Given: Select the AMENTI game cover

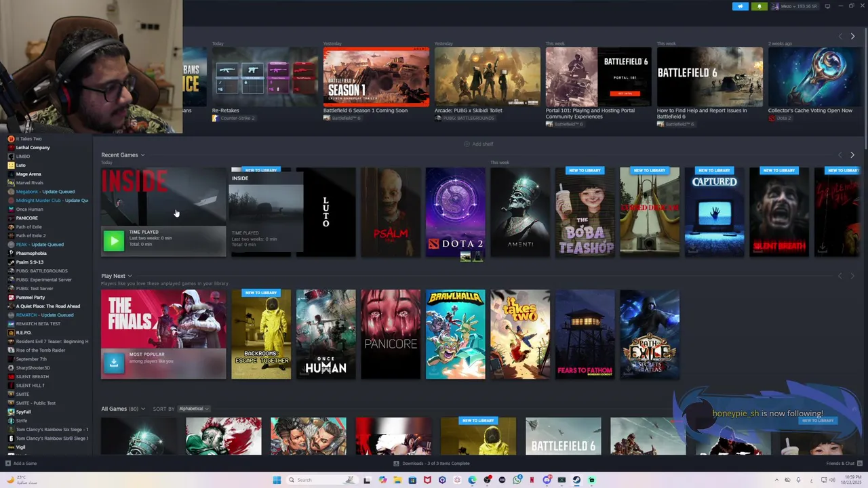Looking at the screenshot, I should point(520,212).
